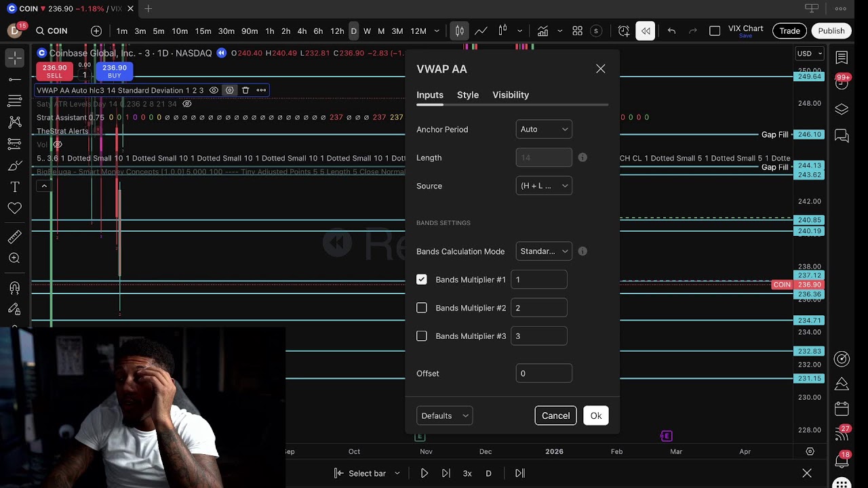This screenshot has height=488, width=868.
Task: Open the layout grid selector icon
Action: 578,31
